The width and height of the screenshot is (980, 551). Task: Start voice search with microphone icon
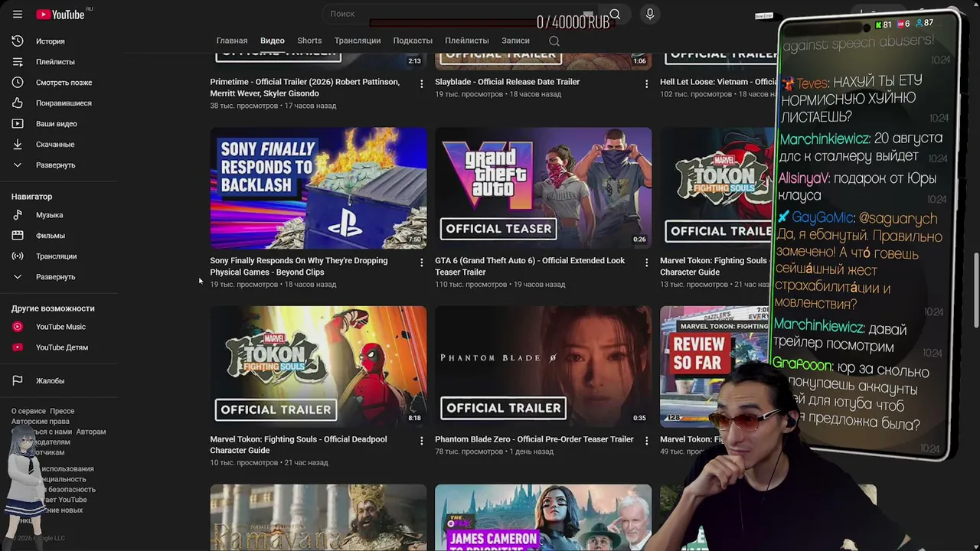650,14
